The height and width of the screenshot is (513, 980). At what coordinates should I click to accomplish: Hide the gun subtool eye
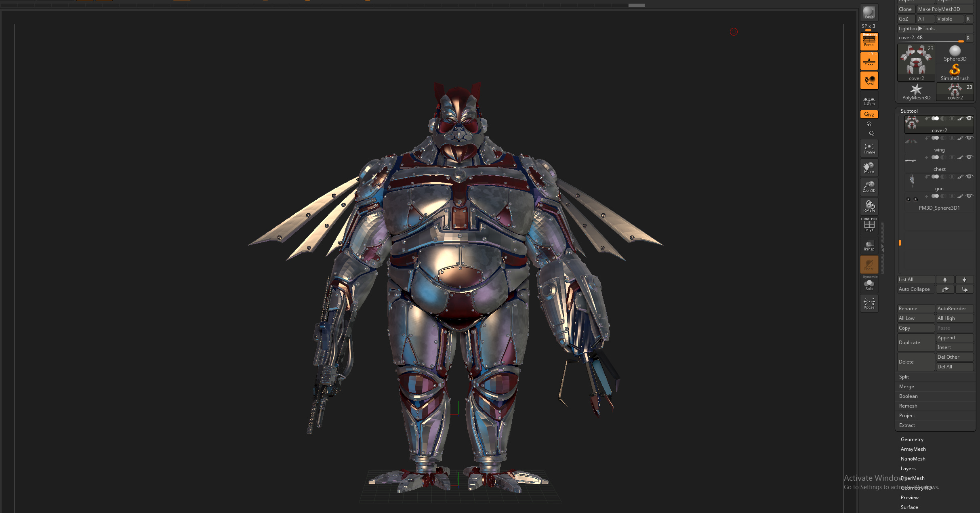(x=969, y=177)
